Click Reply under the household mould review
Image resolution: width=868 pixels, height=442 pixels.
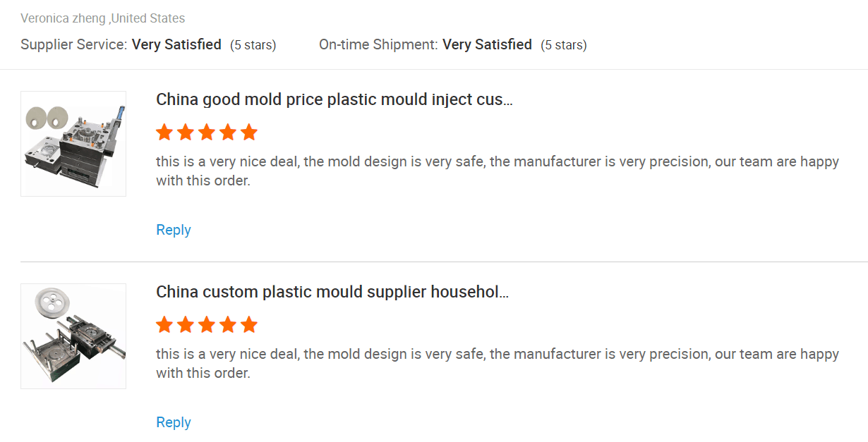(x=174, y=422)
